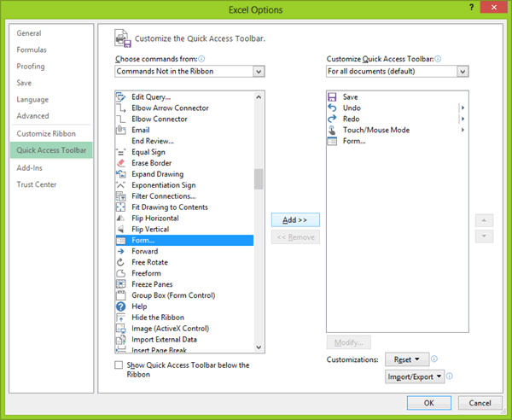
Task: Click the Help question mark icon
Action: 121,306
